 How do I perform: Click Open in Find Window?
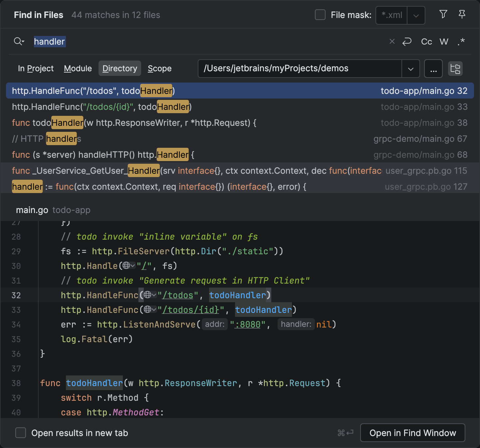coord(413,433)
